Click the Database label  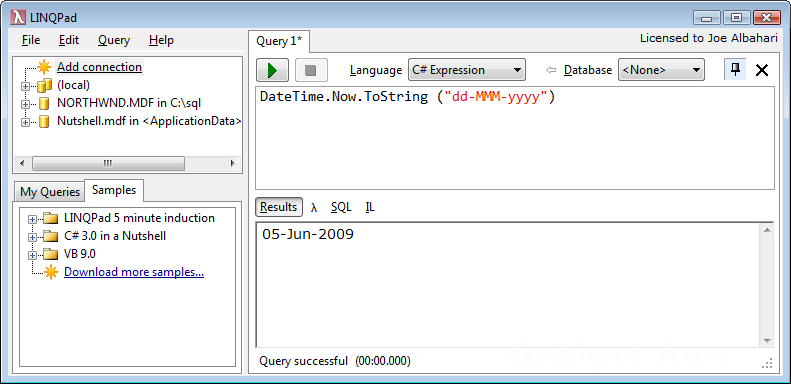point(588,70)
